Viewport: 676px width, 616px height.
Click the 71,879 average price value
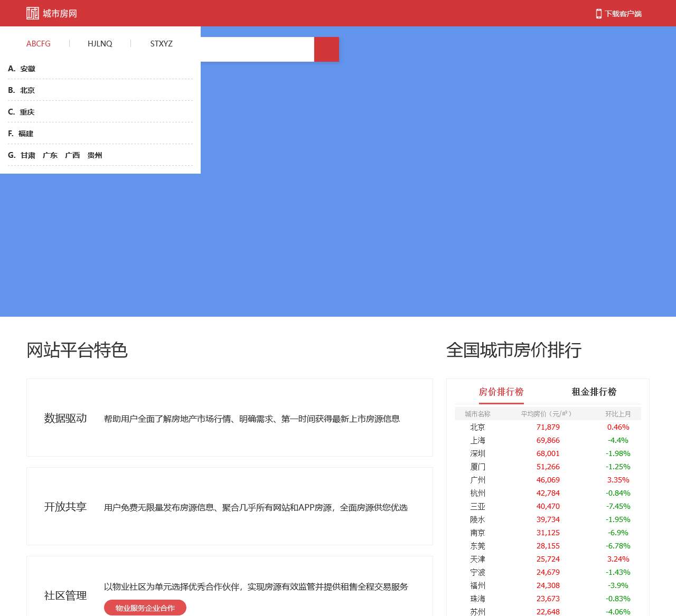pos(548,427)
